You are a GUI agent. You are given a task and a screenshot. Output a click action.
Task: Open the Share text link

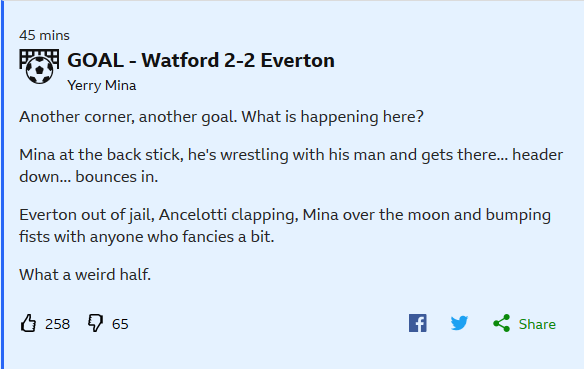coord(537,324)
